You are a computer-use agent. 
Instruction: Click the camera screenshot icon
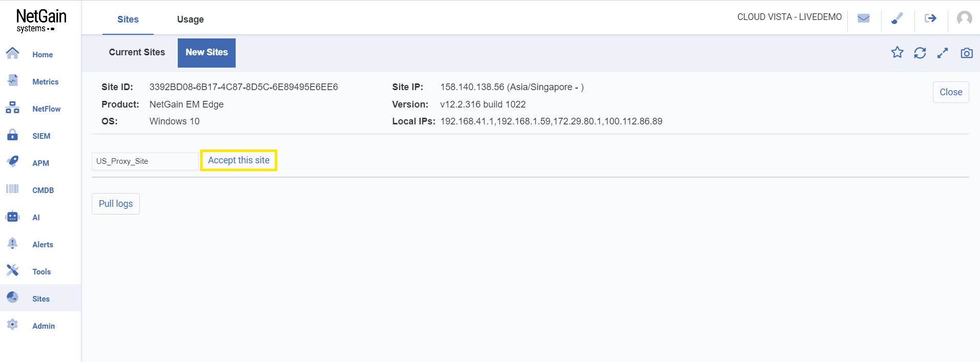(967, 53)
